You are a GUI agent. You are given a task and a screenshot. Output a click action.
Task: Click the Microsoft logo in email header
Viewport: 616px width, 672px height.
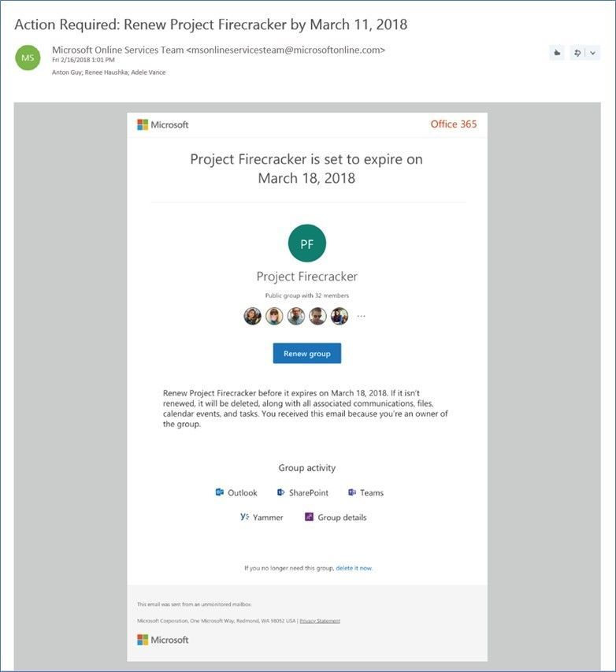[163, 124]
